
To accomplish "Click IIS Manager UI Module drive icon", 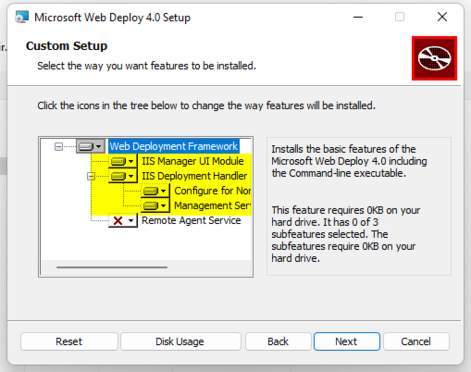I will click(118, 162).
